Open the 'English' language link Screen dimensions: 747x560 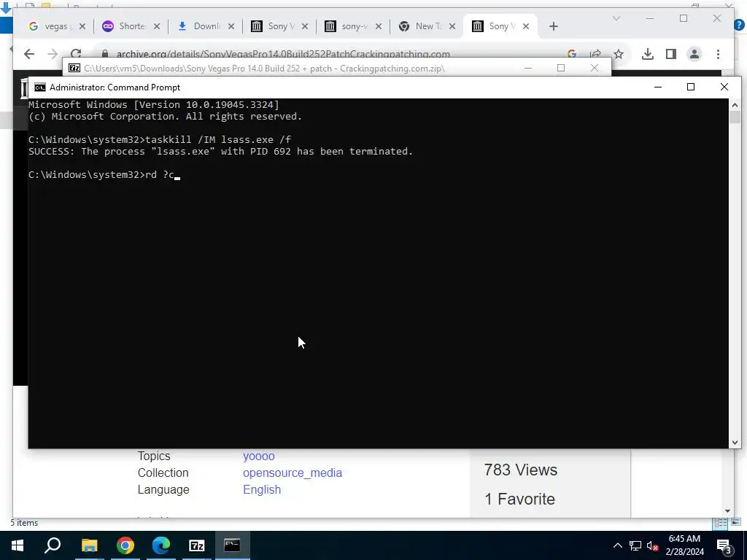(262, 489)
